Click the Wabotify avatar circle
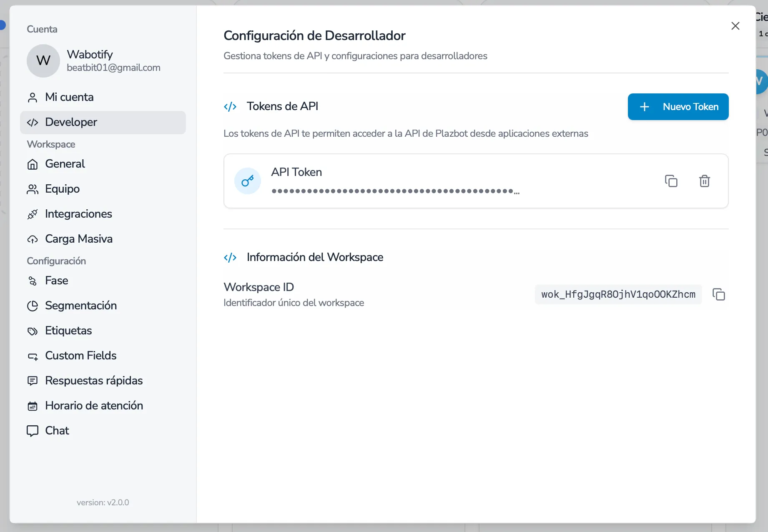Viewport: 768px width, 532px height. (x=43, y=61)
